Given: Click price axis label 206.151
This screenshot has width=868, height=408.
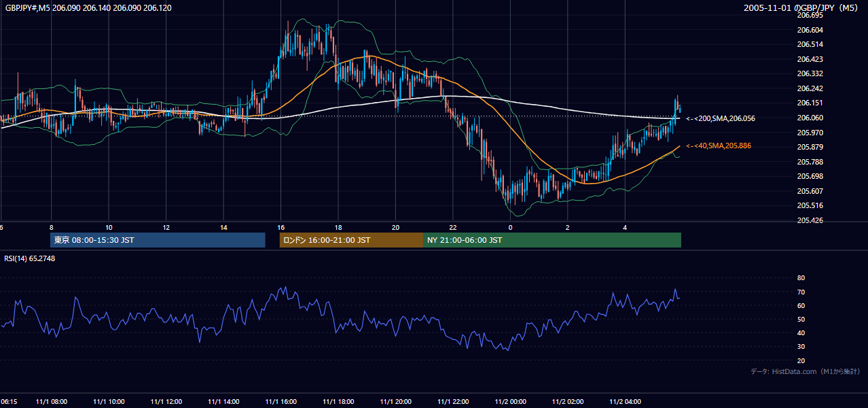Looking at the screenshot, I should click(810, 103).
